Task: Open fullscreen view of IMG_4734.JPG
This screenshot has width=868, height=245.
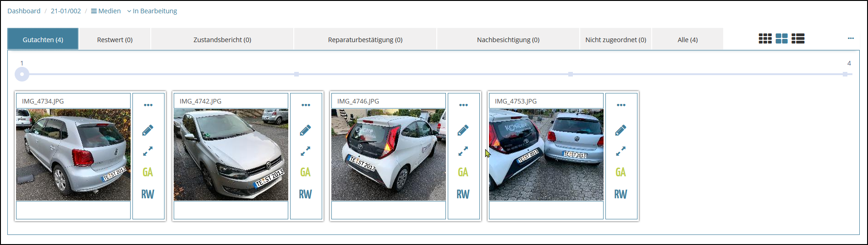Action: [x=148, y=151]
